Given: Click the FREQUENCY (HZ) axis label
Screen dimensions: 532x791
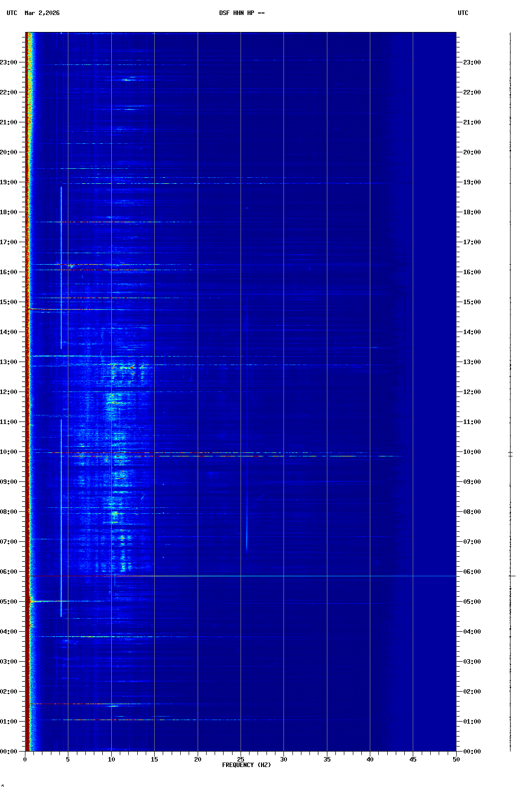Looking at the screenshot, I should [246, 765].
